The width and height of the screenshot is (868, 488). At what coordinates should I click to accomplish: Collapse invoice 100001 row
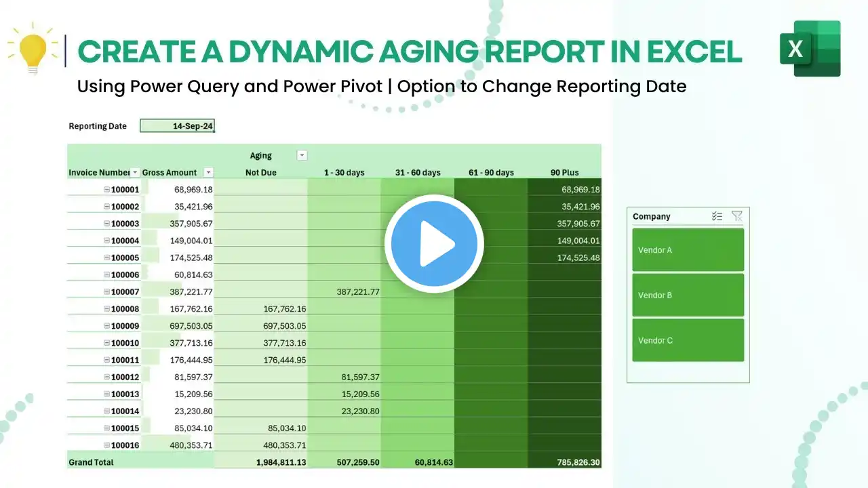click(106, 190)
